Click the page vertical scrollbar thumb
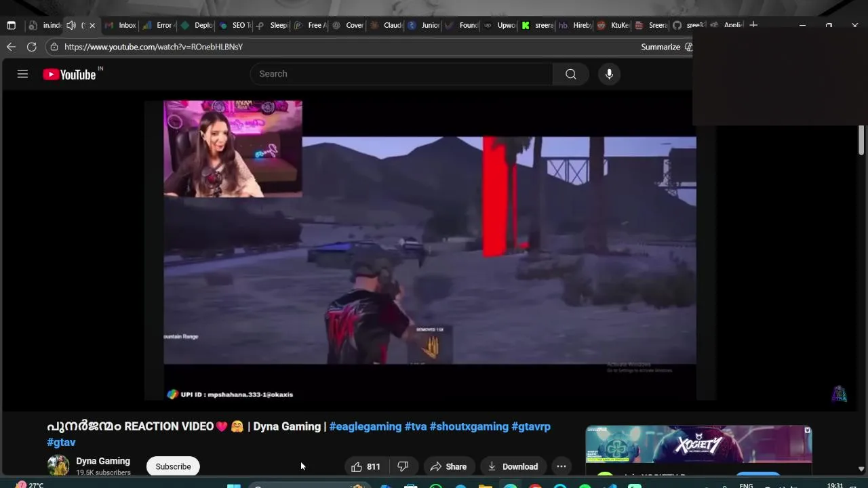Image resolution: width=868 pixels, height=488 pixels. [862, 140]
